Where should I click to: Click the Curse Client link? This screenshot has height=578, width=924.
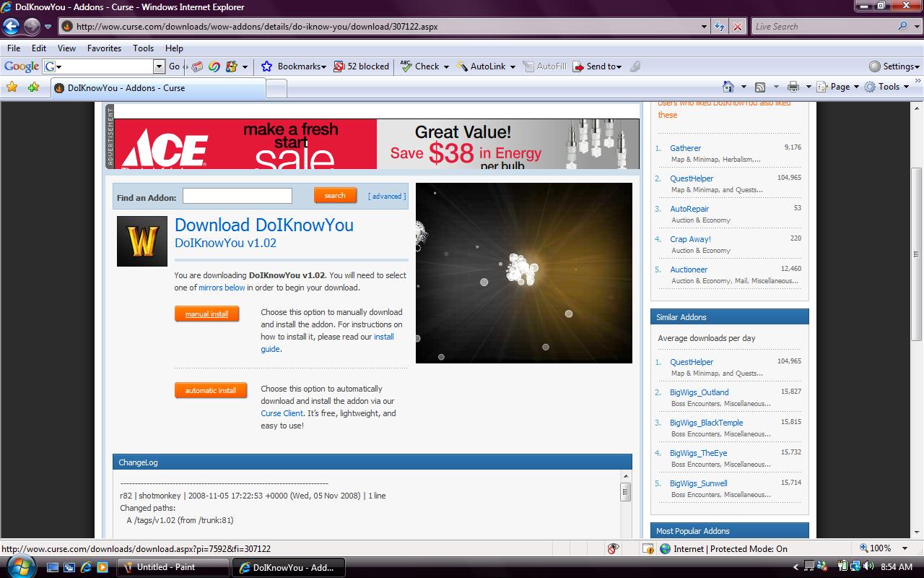(282, 413)
